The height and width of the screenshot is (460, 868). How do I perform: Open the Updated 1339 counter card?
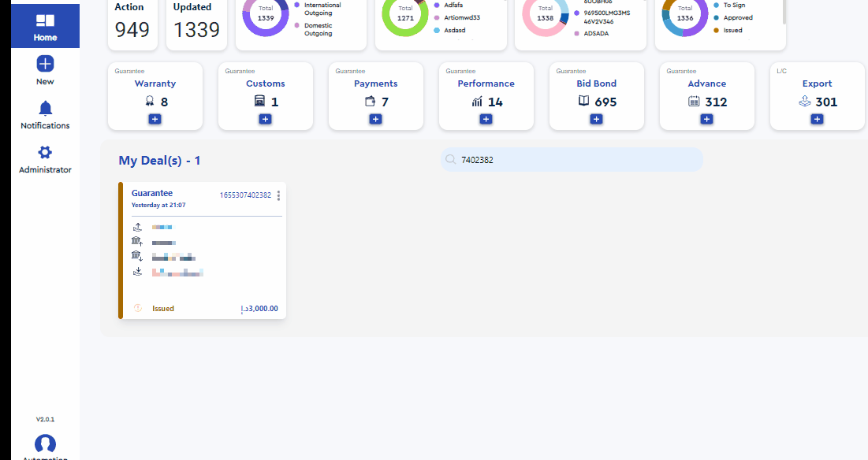pos(196,24)
